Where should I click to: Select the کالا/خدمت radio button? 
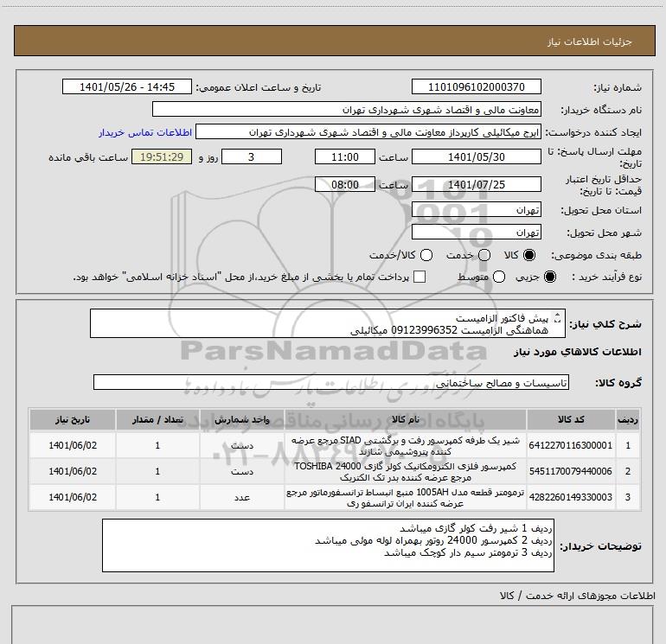[x=426, y=255]
